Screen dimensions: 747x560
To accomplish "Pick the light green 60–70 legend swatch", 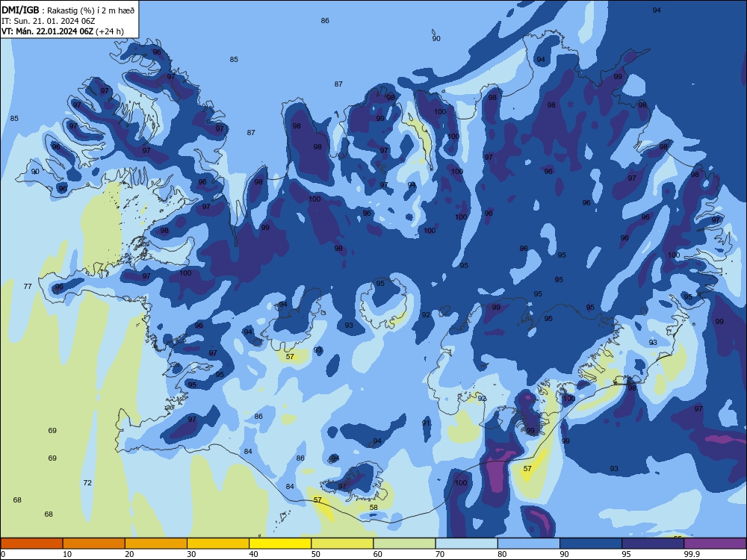I will tap(404, 544).
